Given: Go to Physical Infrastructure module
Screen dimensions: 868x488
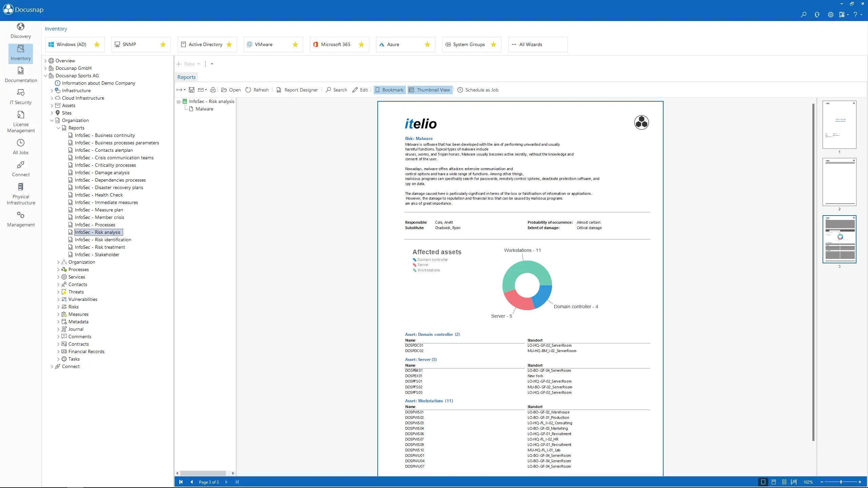Looking at the screenshot, I should pyautogui.click(x=21, y=194).
